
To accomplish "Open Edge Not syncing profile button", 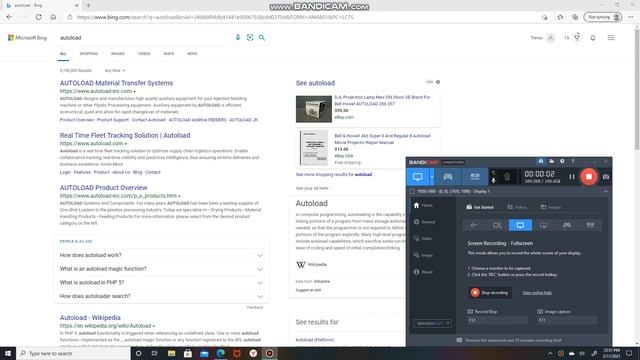I will click(x=602, y=17).
